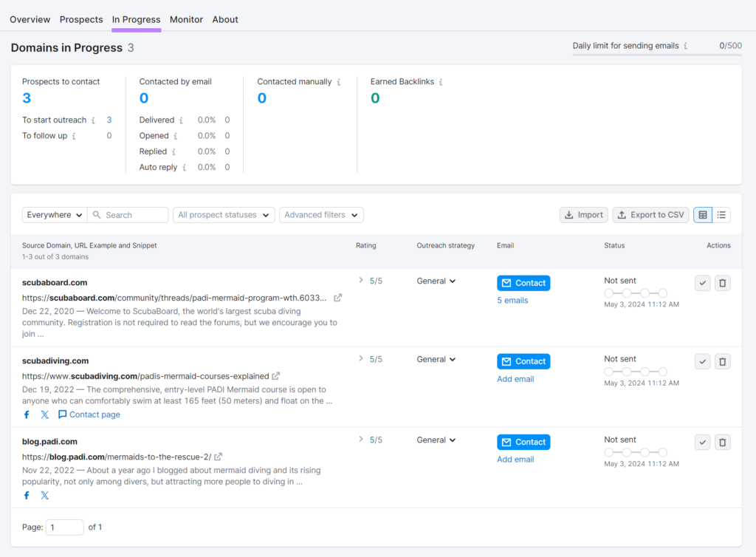The width and height of the screenshot is (756, 557).
Task: Open scubaboard.com URL external link icon
Action: click(x=338, y=298)
